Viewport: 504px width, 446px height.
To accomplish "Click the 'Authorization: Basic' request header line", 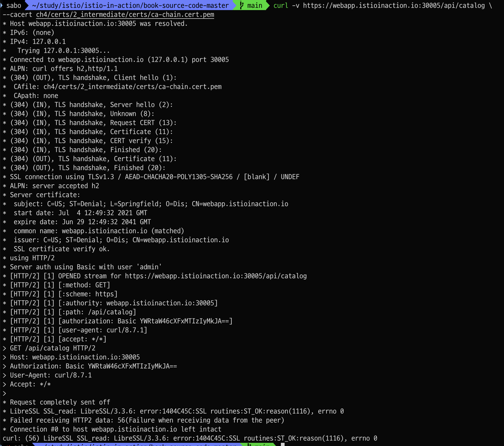I will pos(90,366).
